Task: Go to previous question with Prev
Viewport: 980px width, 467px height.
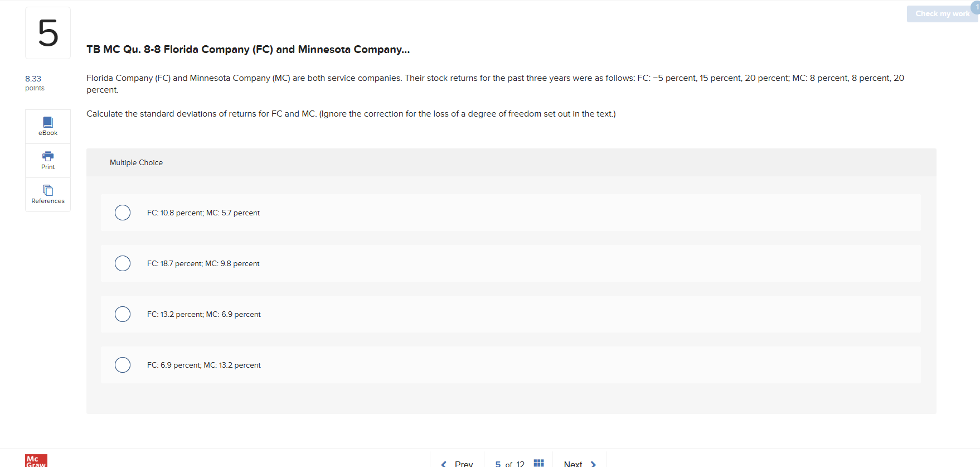Action: 457,464
